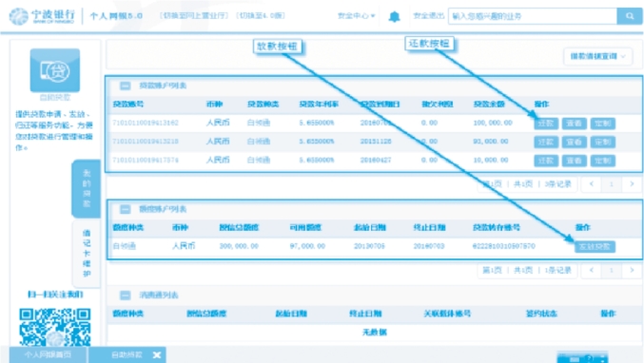Click 查看 for the 93,000.00 loan

point(575,142)
